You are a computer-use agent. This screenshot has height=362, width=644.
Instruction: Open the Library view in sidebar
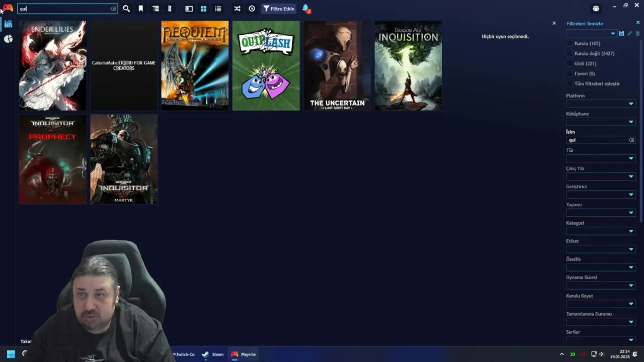click(x=8, y=24)
